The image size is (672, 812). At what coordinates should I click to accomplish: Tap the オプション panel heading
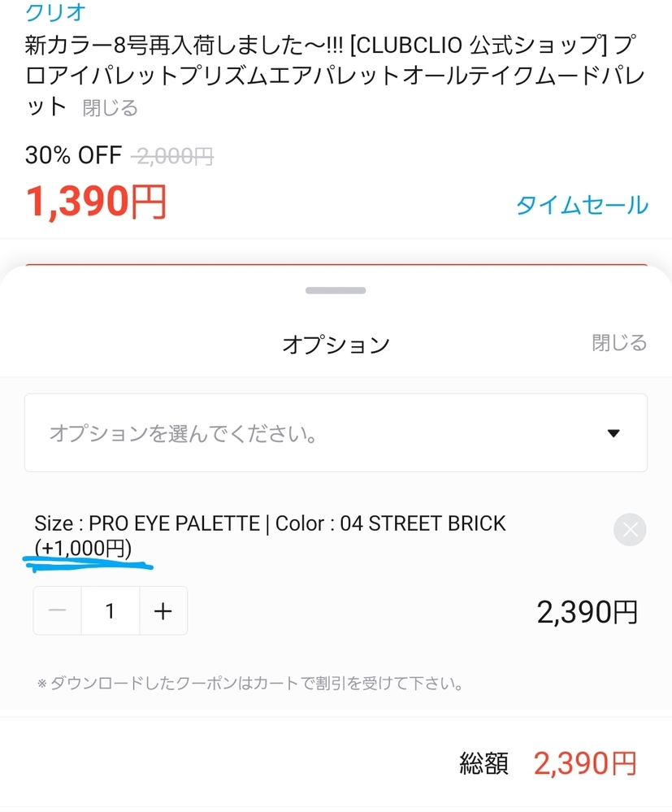(336, 345)
